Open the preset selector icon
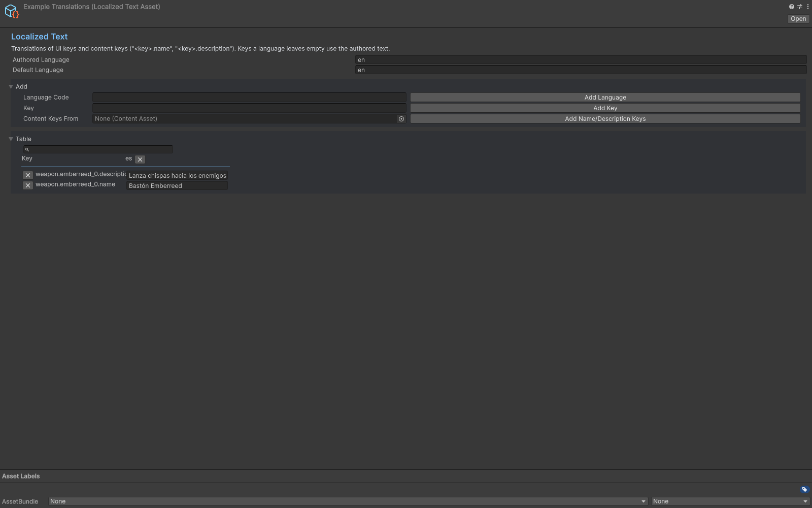Image resolution: width=812 pixels, height=508 pixels. coord(800,7)
